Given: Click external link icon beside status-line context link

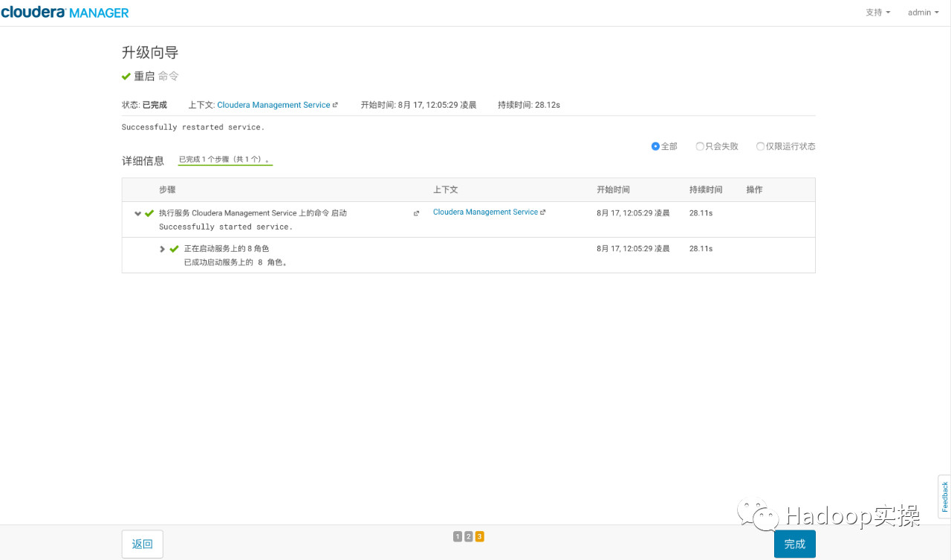Looking at the screenshot, I should (335, 105).
